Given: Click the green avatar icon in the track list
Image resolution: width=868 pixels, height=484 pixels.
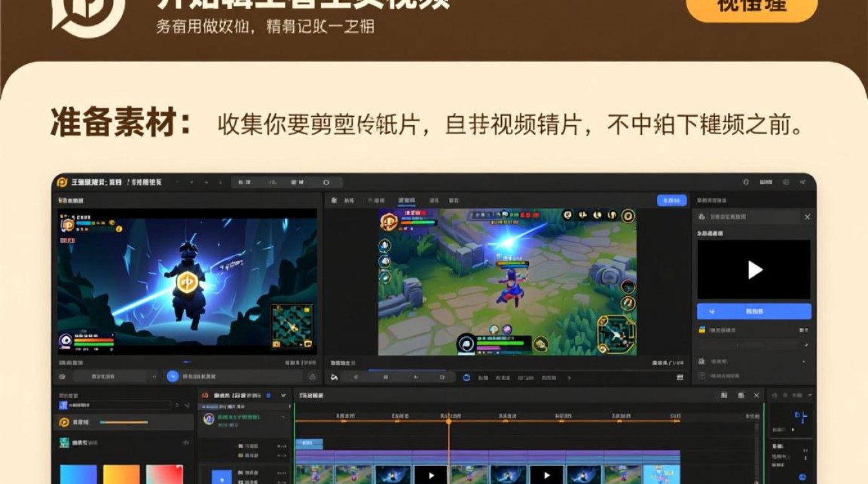Looking at the screenshot, I should [x=209, y=419].
